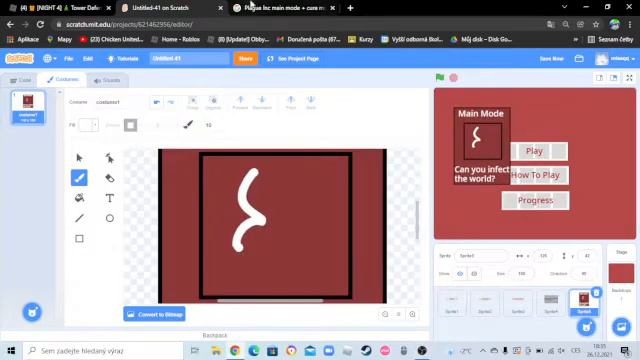
Task: Click the Redo arrow
Action: point(171,102)
